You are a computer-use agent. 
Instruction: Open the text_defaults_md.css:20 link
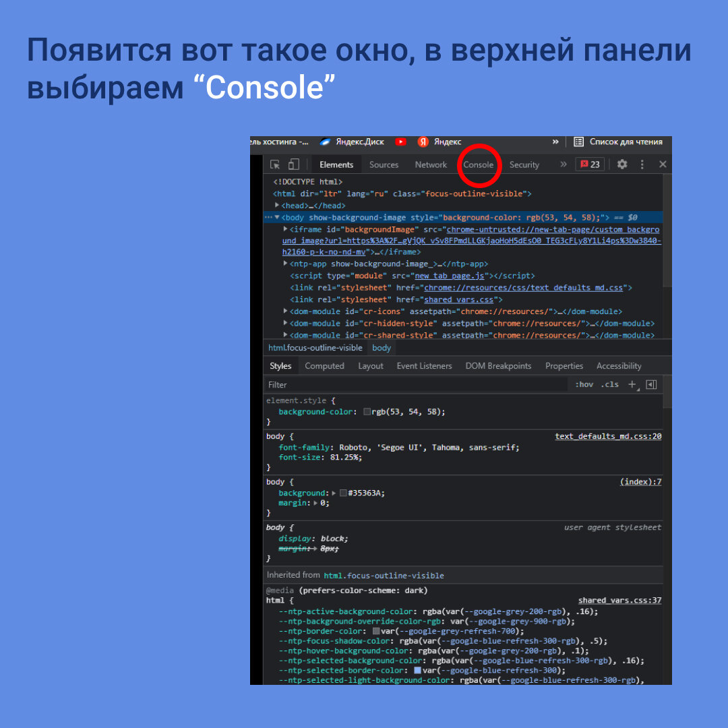607,436
